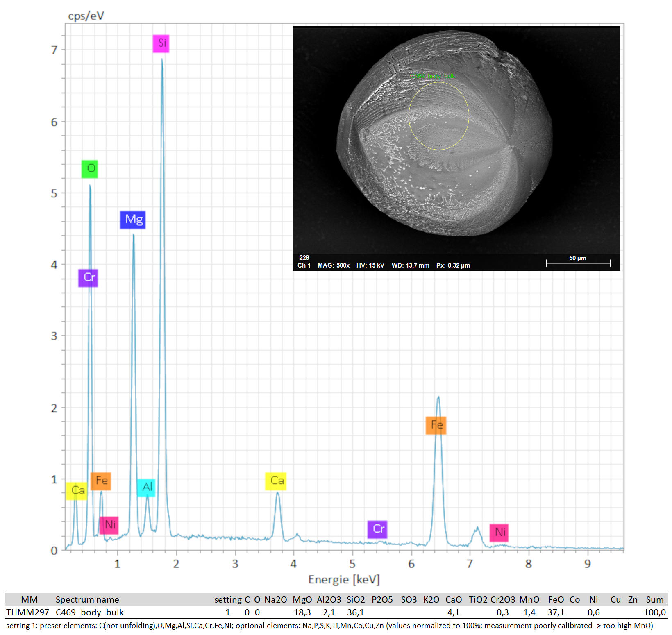Click the magenta Si peak label
This screenshot has width=672, height=635.
point(161,43)
